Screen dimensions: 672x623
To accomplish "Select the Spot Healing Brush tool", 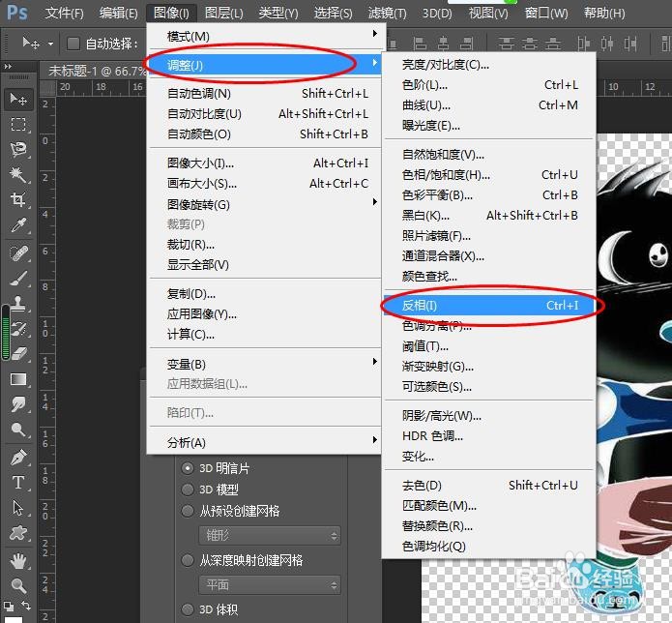I will click(18, 253).
